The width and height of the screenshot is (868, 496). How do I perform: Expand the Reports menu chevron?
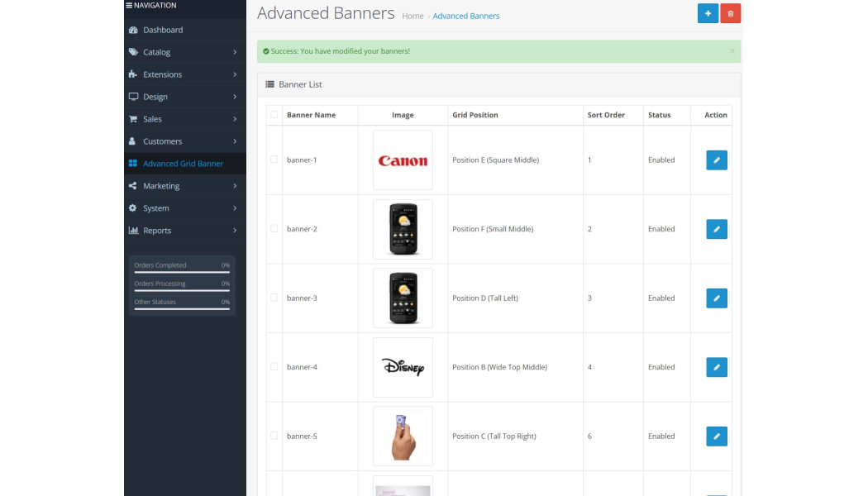pos(235,231)
